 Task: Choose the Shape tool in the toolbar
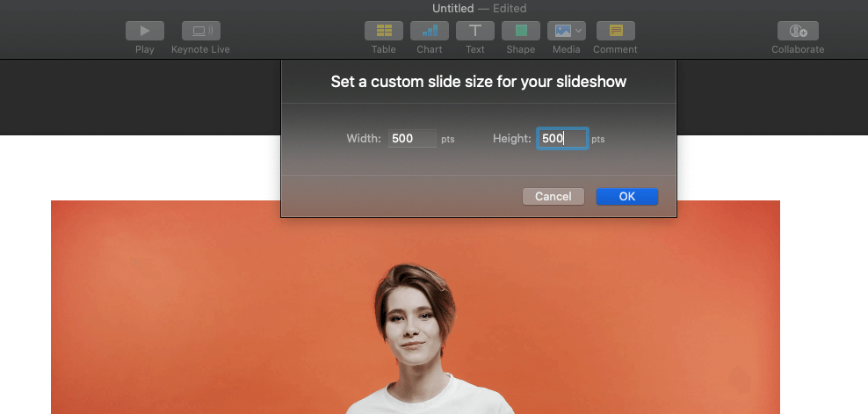tap(520, 31)
